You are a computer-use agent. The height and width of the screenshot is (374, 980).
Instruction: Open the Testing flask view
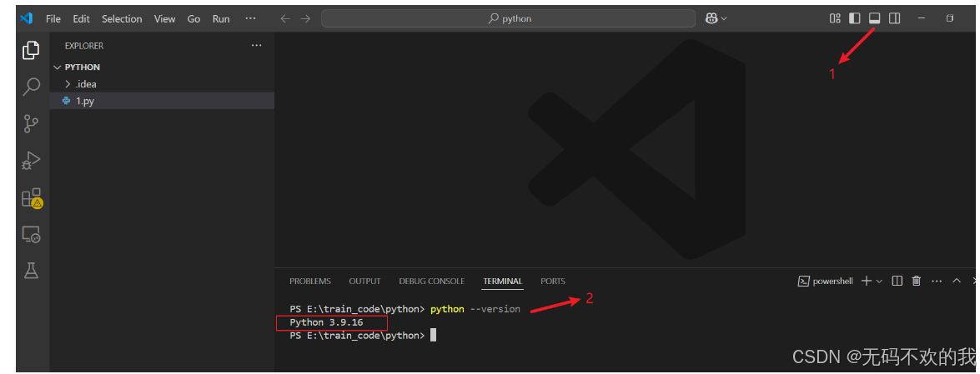[x=31, y=271]
